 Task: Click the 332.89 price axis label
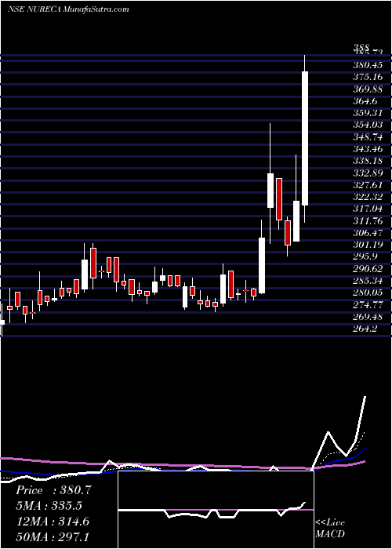pyautogui.click(x=368, y=173)
